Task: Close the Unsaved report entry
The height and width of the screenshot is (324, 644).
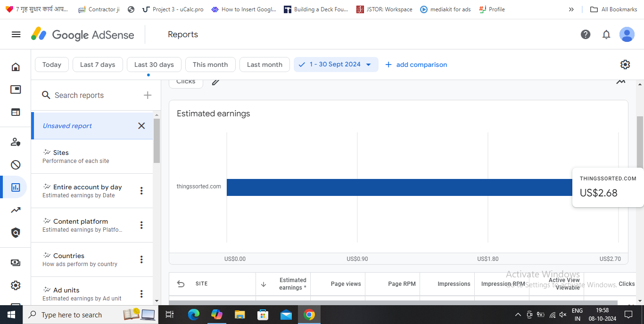Action: [x=141, y=126]
